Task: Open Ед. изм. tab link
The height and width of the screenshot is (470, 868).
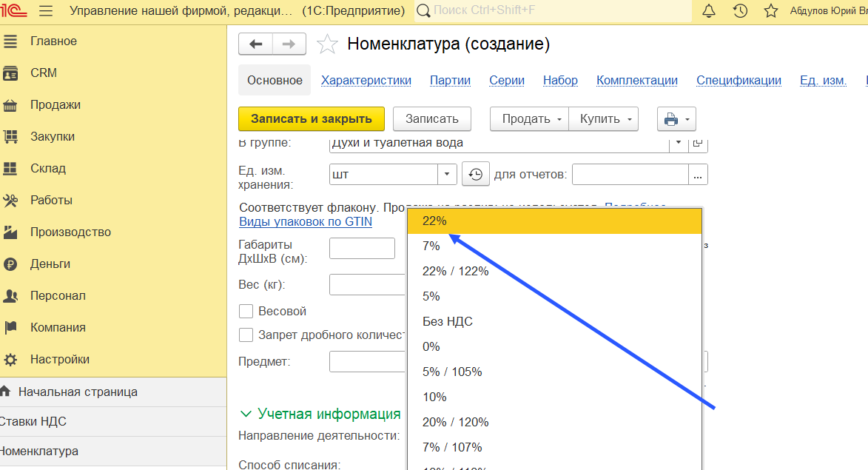Action: [x=823, y=80]
